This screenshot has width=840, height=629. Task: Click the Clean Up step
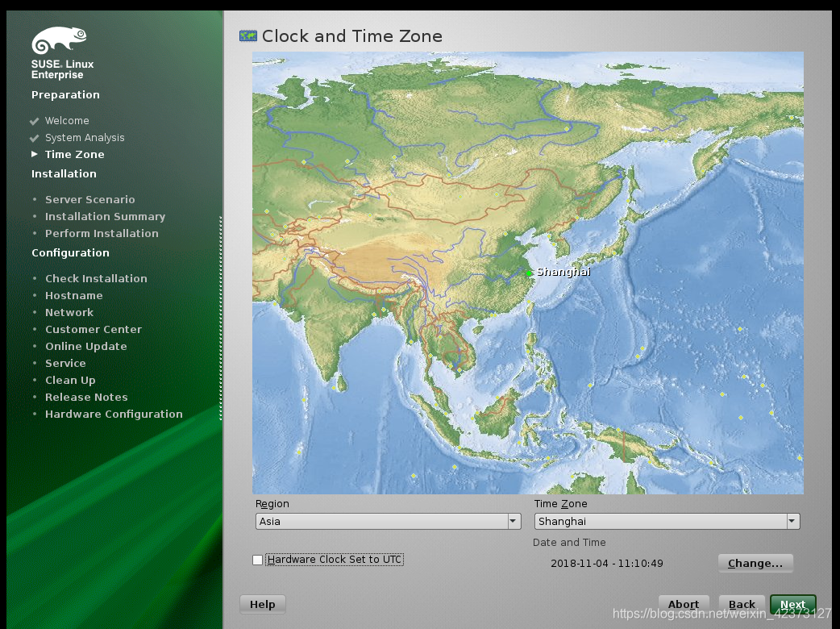point(70,381)
